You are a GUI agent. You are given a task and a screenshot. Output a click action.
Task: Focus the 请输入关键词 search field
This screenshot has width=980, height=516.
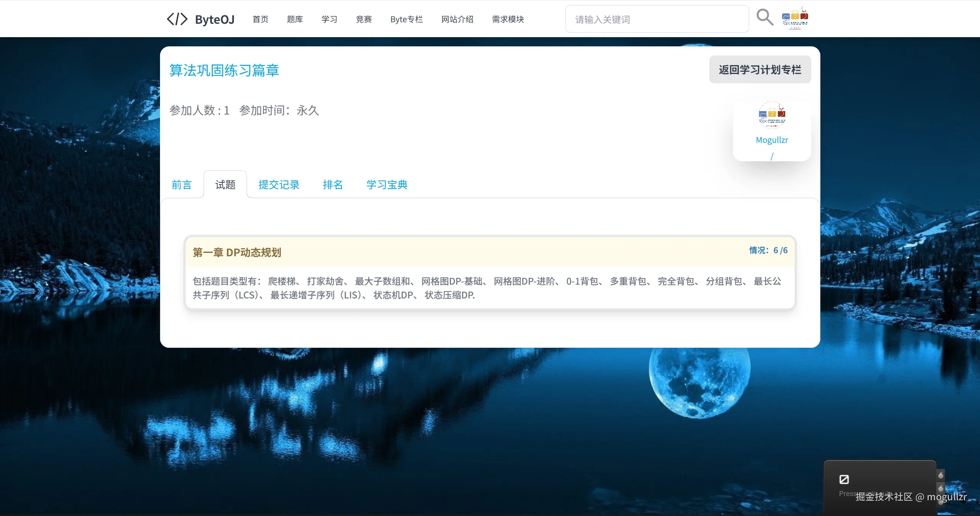tap(657, 19)
